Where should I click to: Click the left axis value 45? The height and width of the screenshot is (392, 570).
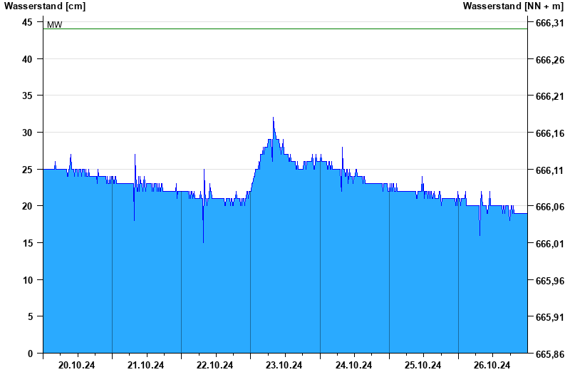point(27,23)
